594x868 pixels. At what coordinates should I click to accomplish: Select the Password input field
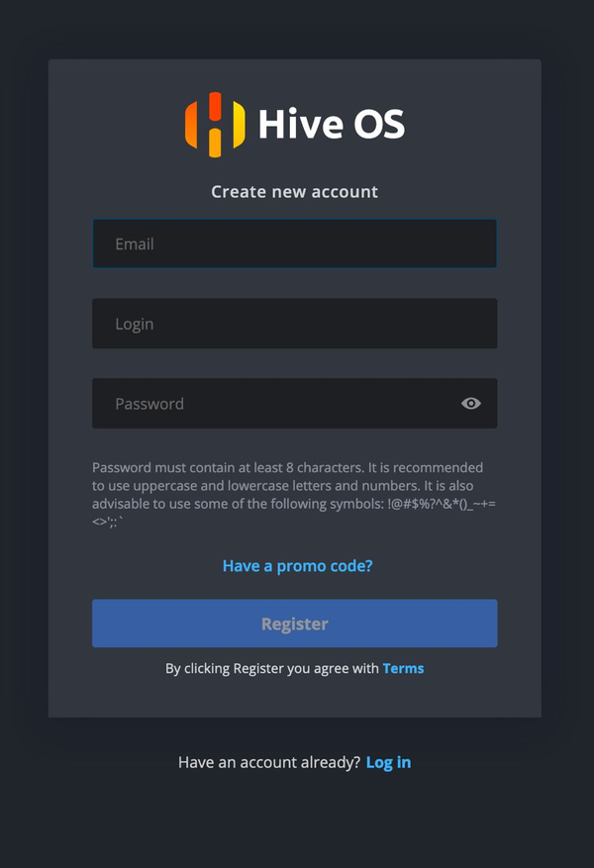pos(294,403)
